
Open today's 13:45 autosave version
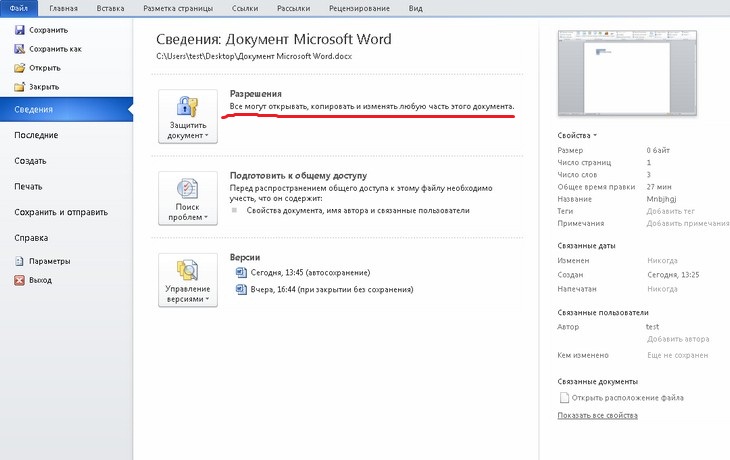point(310,272)
